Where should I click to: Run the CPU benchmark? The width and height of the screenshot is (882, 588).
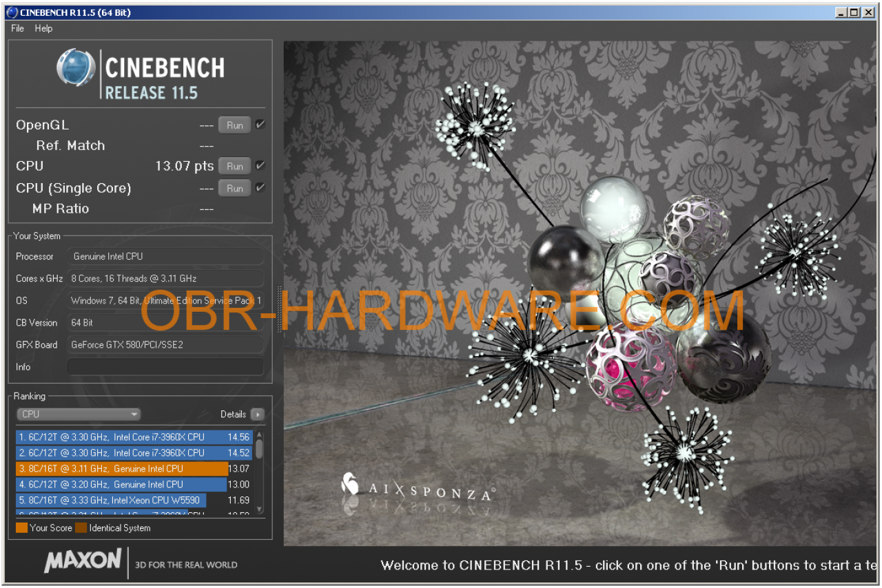pos(235,166)
